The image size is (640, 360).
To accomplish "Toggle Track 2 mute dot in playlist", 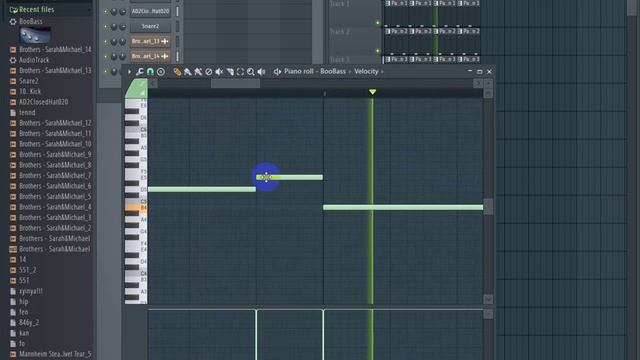I will (378, 51).
